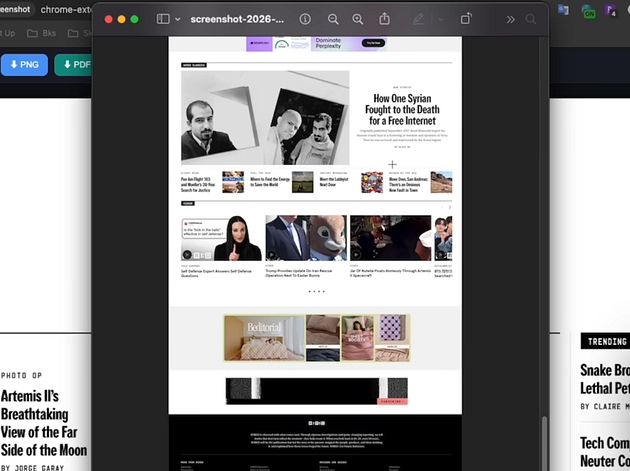Click the PDF download button
630x471 pixels.
[x=72, y=65]
